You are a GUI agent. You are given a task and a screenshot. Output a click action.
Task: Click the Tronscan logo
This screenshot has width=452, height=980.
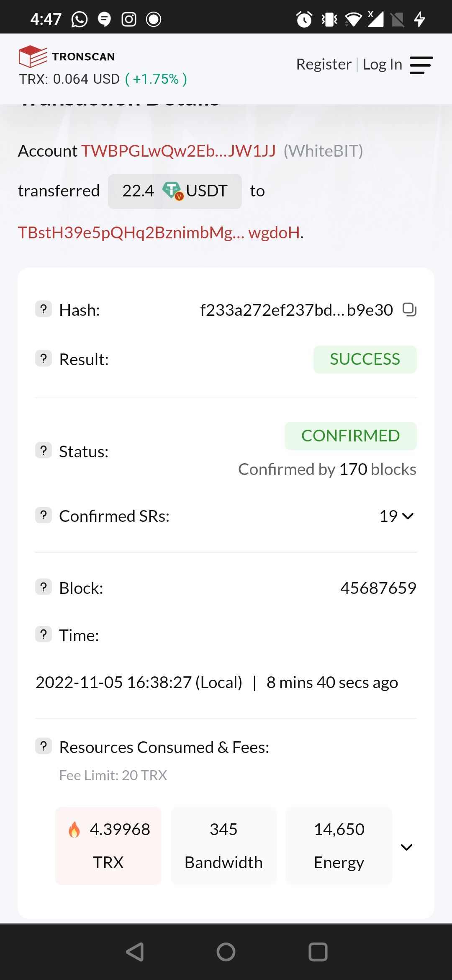coord(67,57)
